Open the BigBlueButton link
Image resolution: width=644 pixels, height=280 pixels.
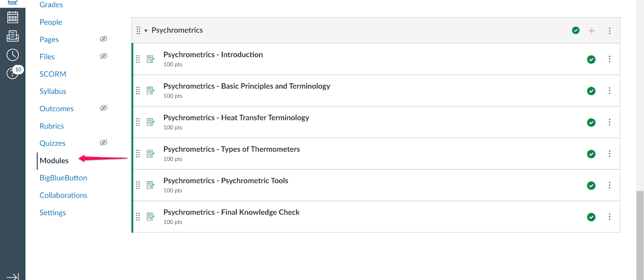pyautogui.click(x=63, y=178)
